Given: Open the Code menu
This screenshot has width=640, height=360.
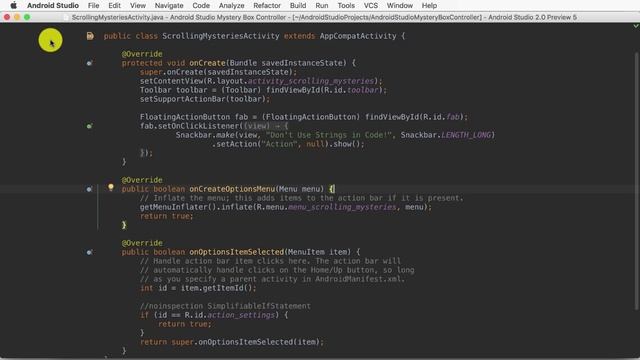Looking at the screenshot, I should coord(201,5).
